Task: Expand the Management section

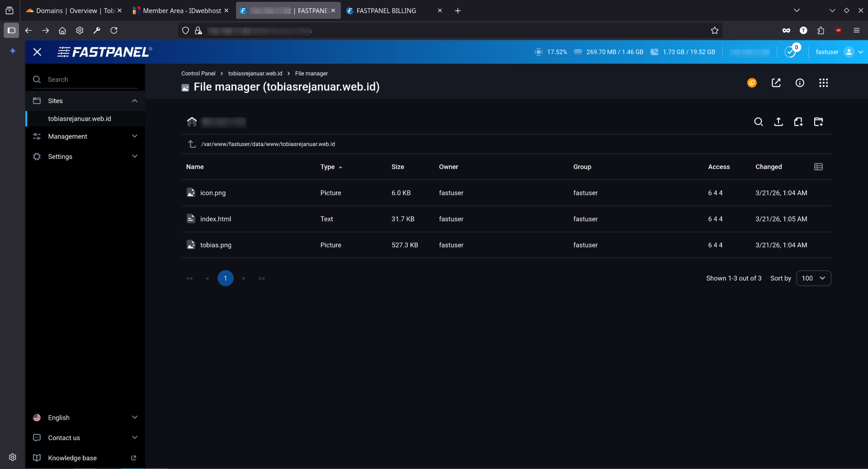Action: (135, 136)
